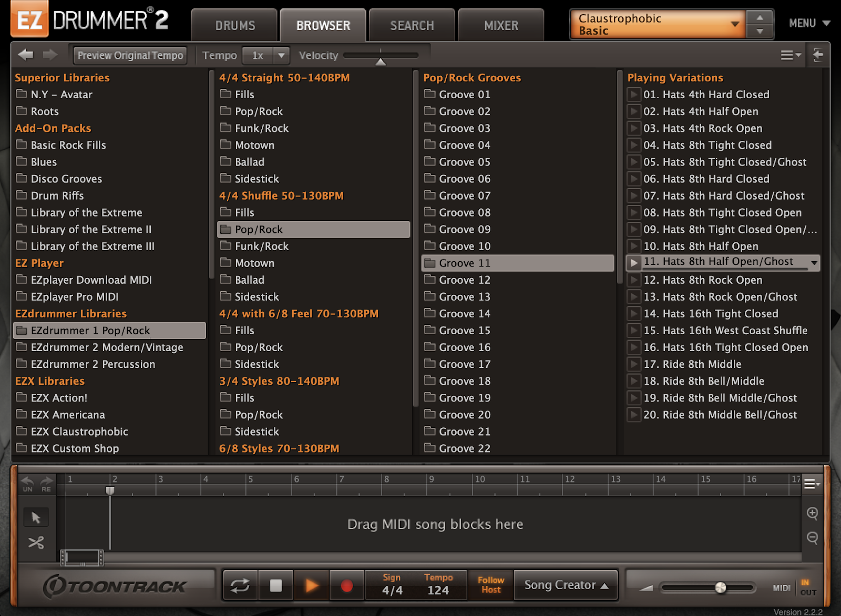Click the Toontrack logo
Viewport: 841px width, 616px height.
click(x=115, y=586)
